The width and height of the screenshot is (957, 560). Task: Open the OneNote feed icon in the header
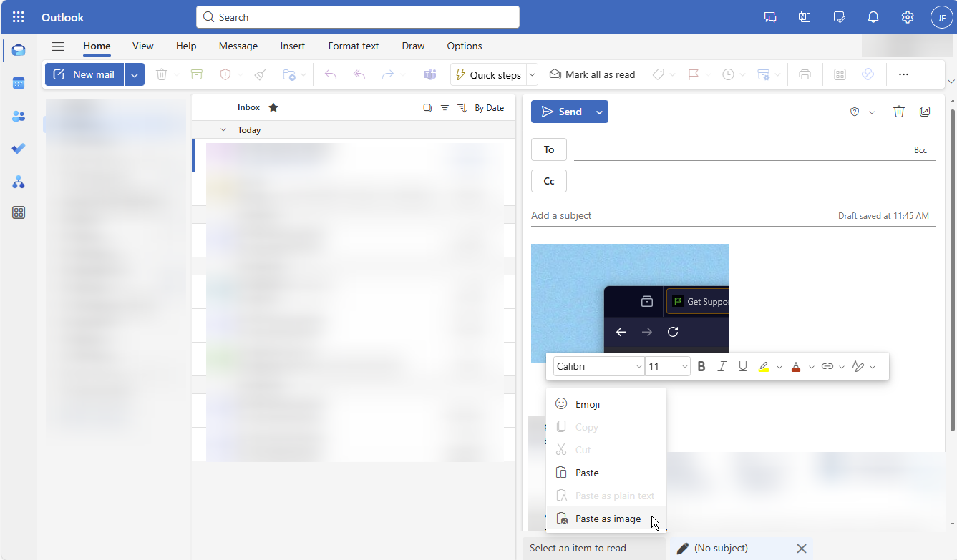805,17
